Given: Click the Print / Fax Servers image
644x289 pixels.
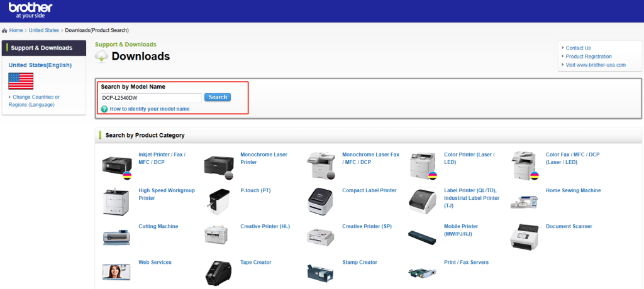Looking at the screenshot, I should click(x=422, y=272).
